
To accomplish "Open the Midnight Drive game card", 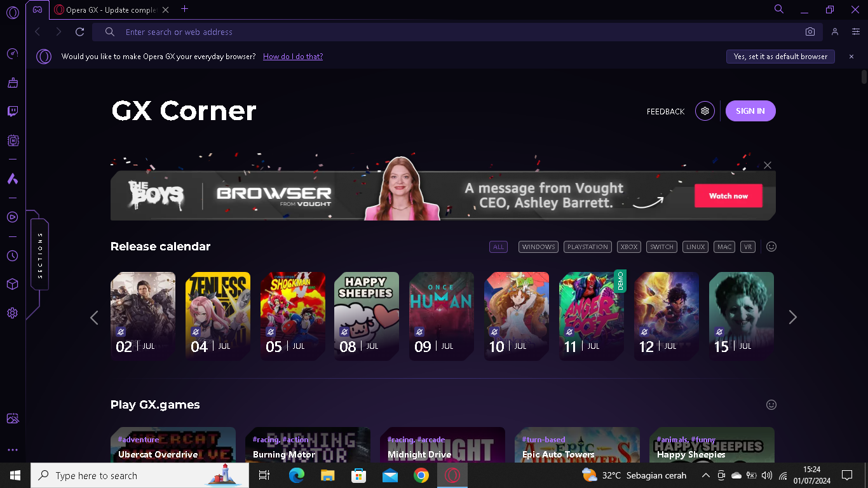I will [x=442, y=445].
